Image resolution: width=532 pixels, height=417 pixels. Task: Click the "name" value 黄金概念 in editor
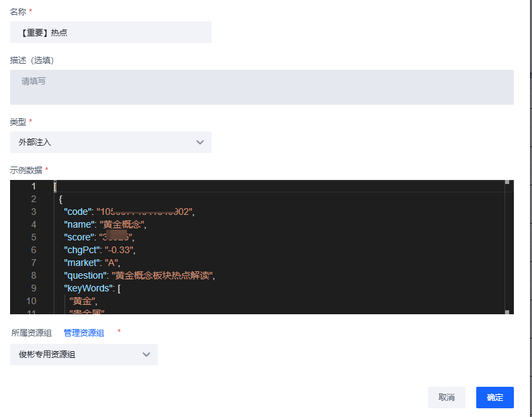click(122, 224)
